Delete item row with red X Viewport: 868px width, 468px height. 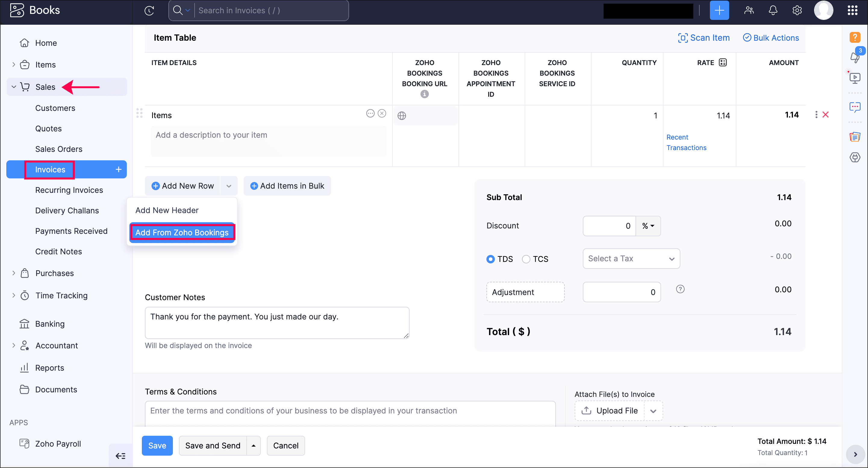825,115
